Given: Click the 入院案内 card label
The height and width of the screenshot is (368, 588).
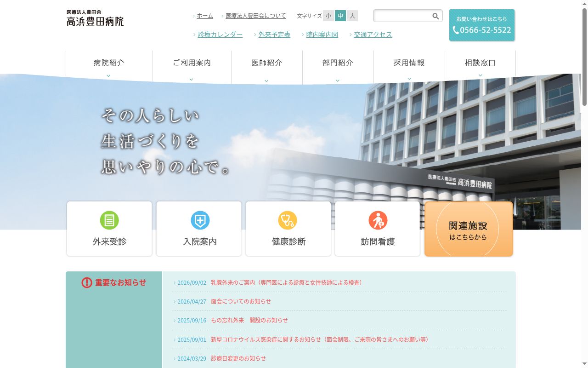Looking at the screenshot, I should tap(200, 241).
